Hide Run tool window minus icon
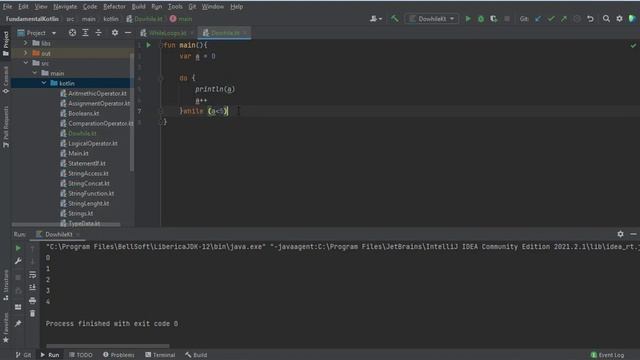 pos(633,234)
